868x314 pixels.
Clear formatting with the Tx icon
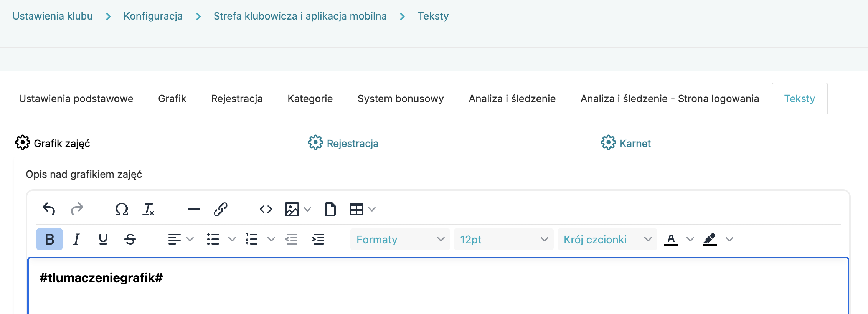pyautogui.click(x=149, y=209)
